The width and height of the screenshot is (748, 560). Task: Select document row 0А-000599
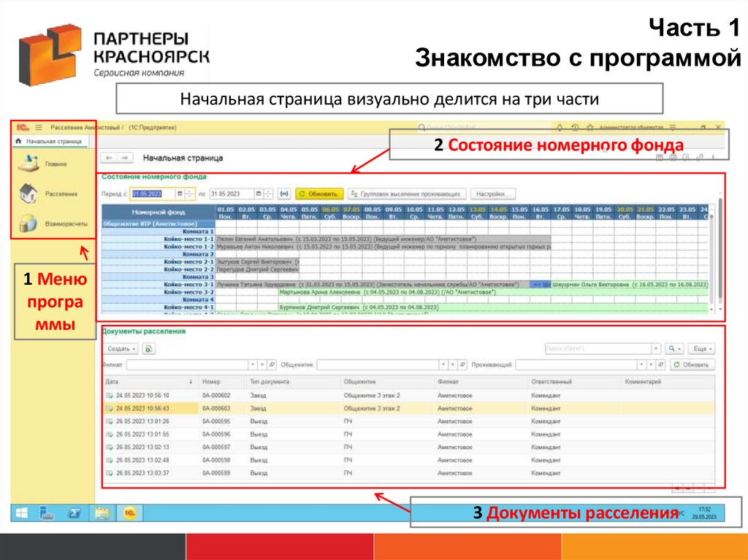(x=409, y=472)
